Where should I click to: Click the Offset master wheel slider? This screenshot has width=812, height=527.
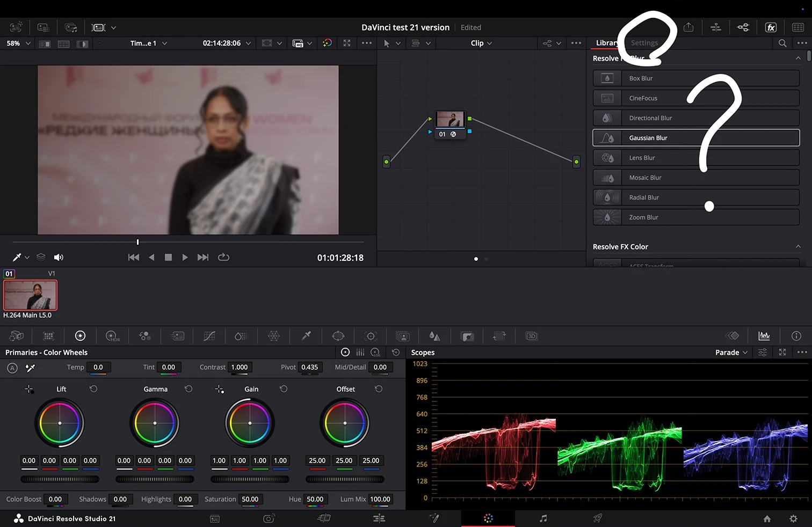click(x=345, y=479)
